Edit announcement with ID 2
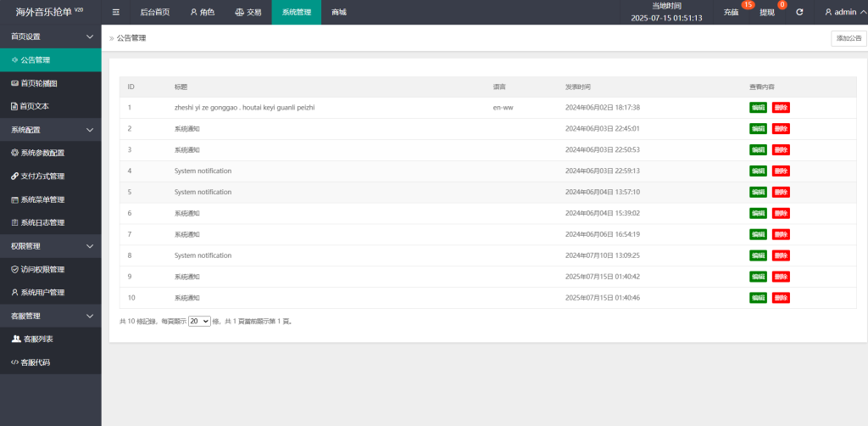868x426 pixels. (759, 128)
